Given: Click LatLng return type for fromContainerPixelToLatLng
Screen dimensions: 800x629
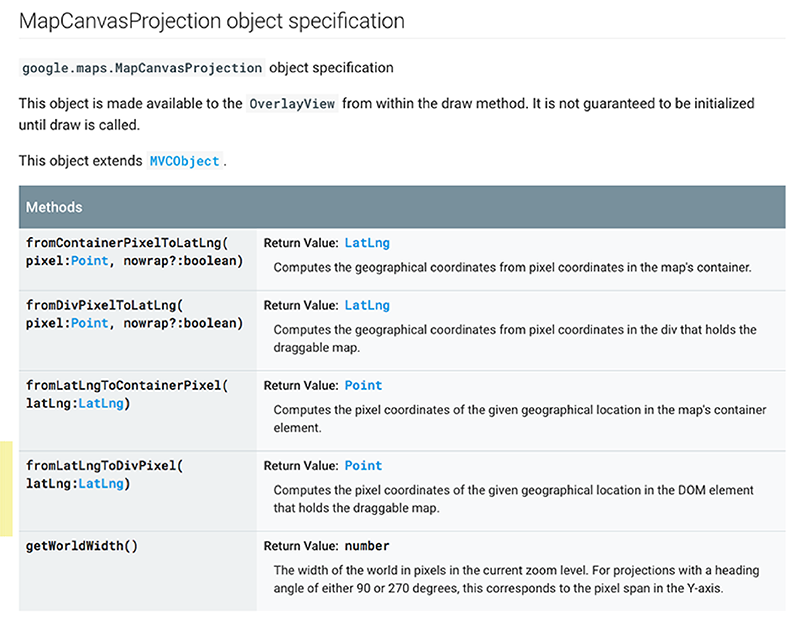Looking at the screenshot, I should click(367, 243).
